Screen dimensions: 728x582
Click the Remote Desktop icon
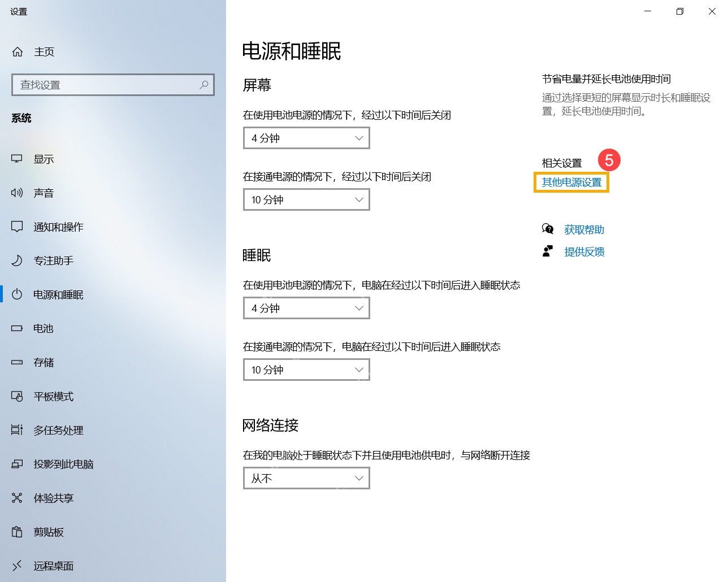click(x=17, y=566)
